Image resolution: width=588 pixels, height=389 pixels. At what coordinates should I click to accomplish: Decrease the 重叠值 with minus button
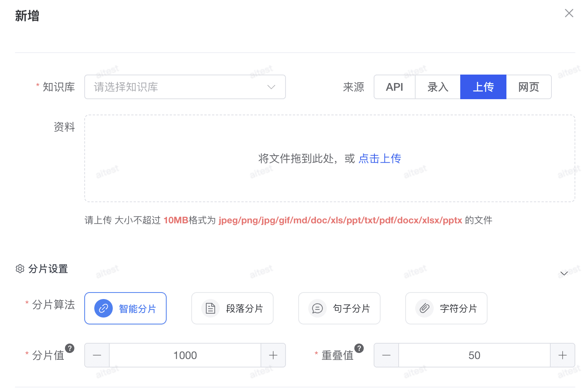pos(386,355)
